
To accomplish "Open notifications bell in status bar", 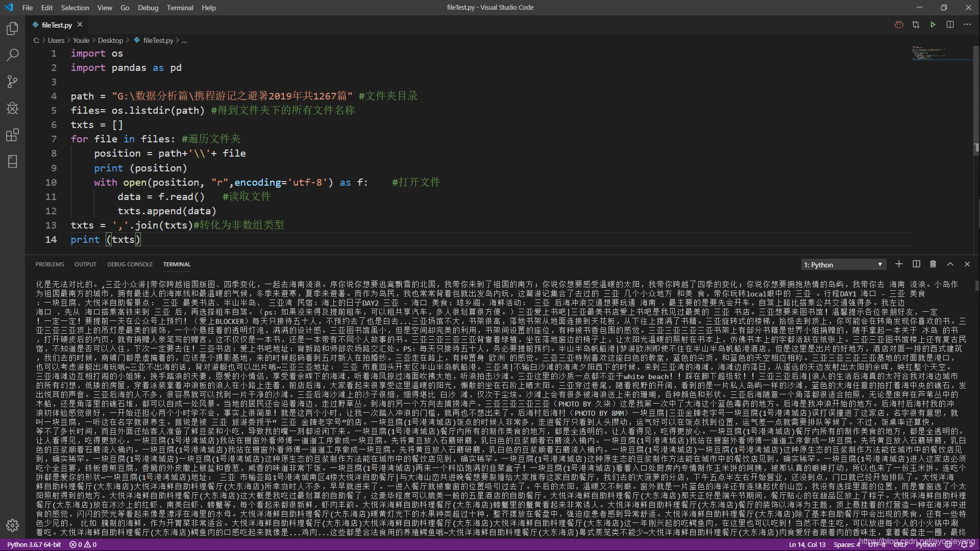I will coord(966,544).
